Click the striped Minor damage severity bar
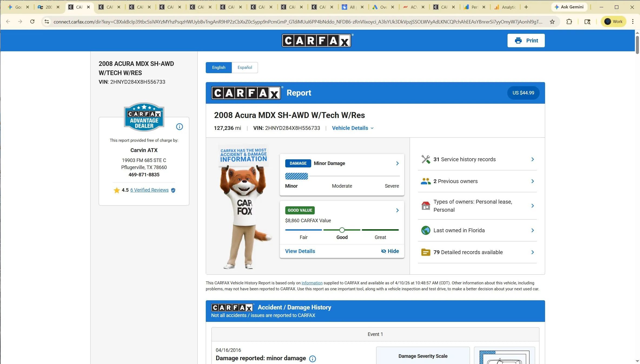The image size is (640, 364). (x=297, y=176)
